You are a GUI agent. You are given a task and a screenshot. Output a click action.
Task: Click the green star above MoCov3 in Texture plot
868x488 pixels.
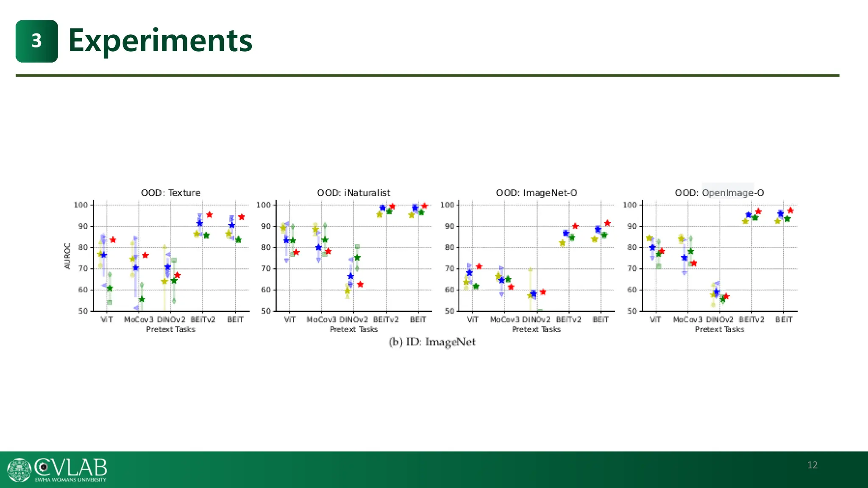pyautogui.click(x=142, y=299)
